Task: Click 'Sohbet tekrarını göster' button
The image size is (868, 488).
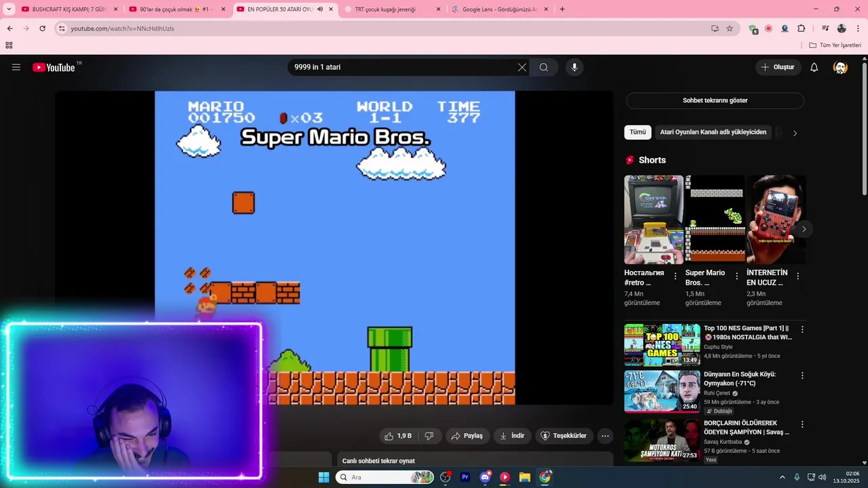Action: click(x=715, y=100)
